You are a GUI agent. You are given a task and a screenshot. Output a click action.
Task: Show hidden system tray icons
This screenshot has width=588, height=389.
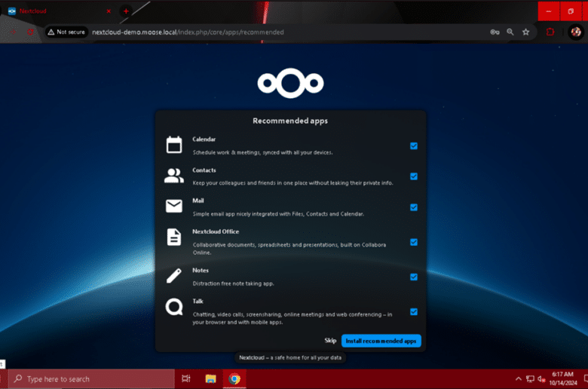pos(518,379)
